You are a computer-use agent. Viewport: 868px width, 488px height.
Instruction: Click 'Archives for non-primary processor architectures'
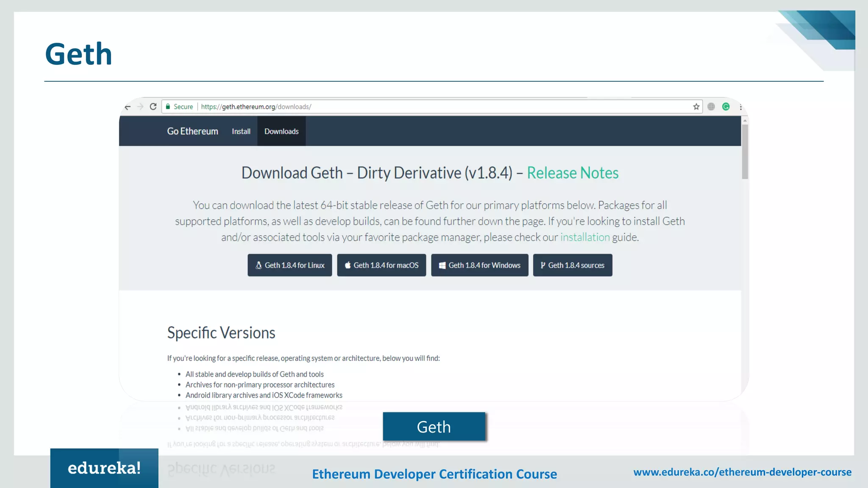(x=260, y=385)
